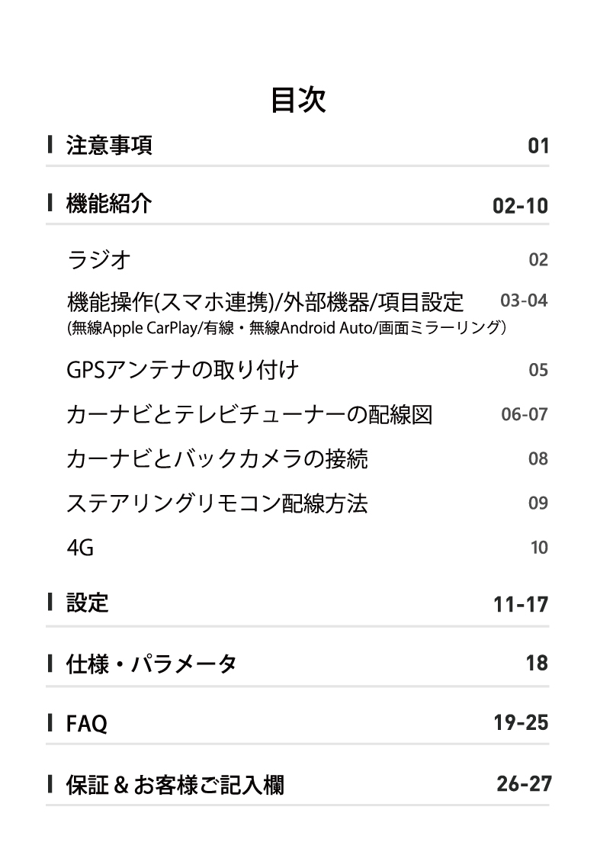Select 保証＆お客様ご記入欄 section
Image resolution: width=613 pixels, height=868 pixels.
(x=175, y=783)
